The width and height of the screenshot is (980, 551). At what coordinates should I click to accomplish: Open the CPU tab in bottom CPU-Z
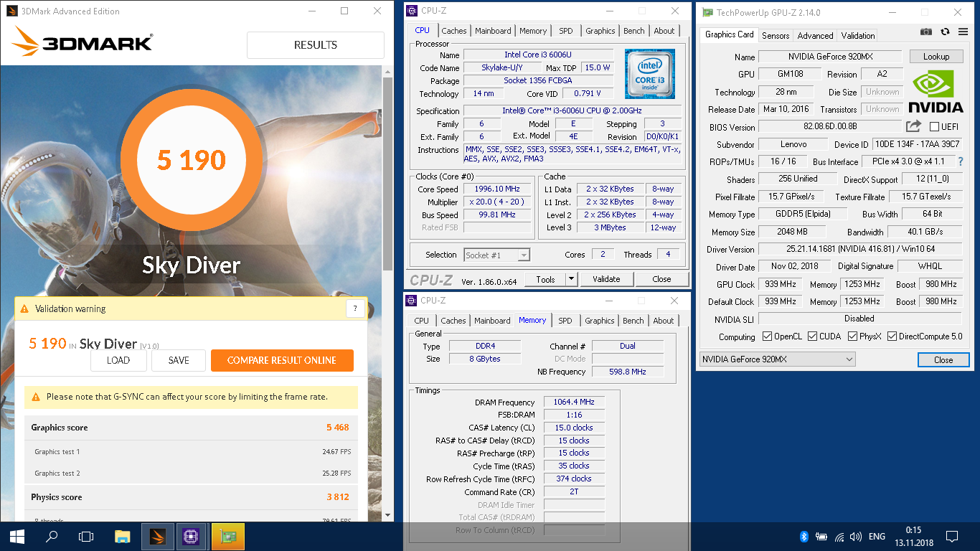(422, 321)
